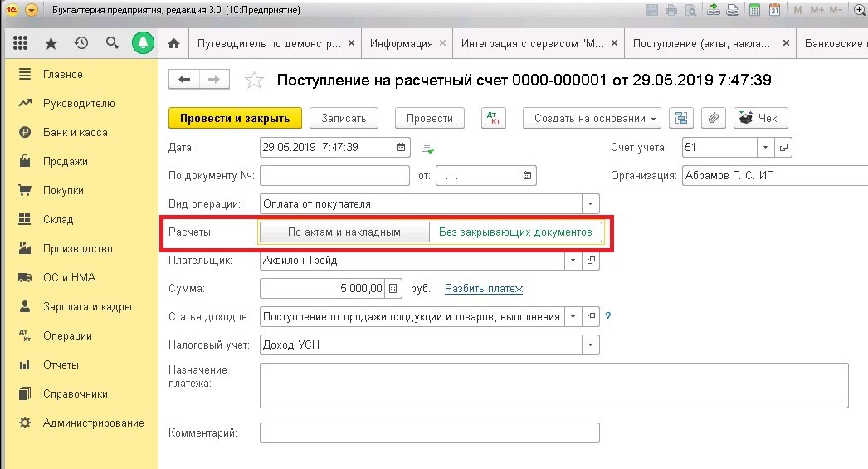Go to the home page icon
This screenshot has width=868, height=469.
pyautogui.click(x=173, y=43)
